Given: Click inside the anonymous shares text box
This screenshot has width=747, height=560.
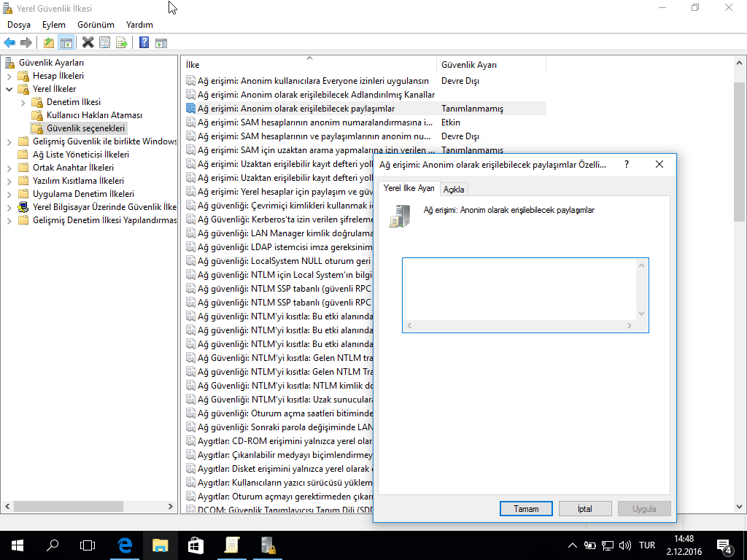Looking at the screenshot, I should coord(518,288).
